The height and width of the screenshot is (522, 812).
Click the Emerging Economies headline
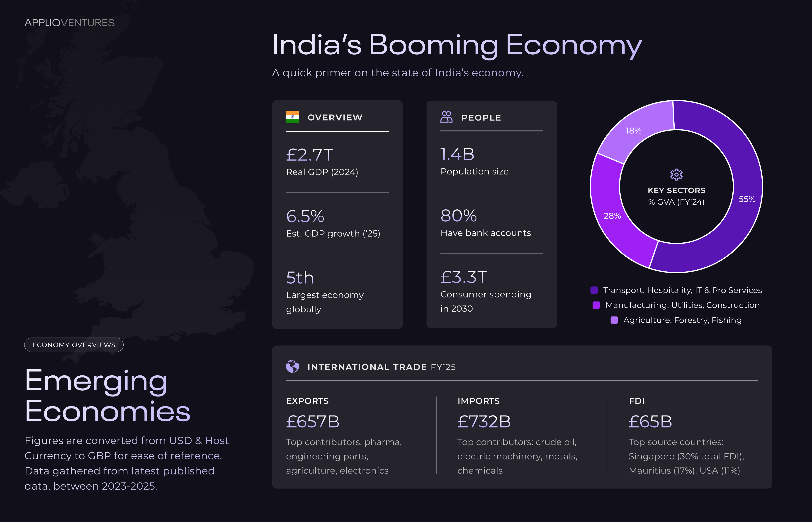pyautogui.click(x=107, y=396)
